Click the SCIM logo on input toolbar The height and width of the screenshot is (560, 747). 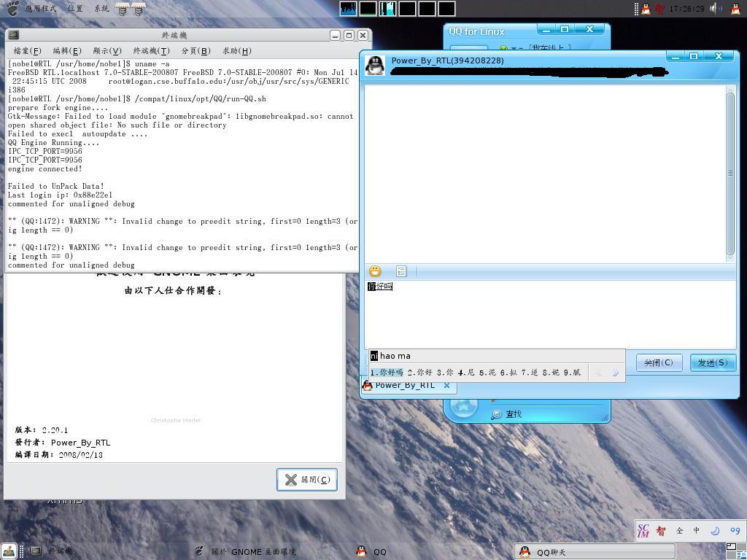(643, 531)
